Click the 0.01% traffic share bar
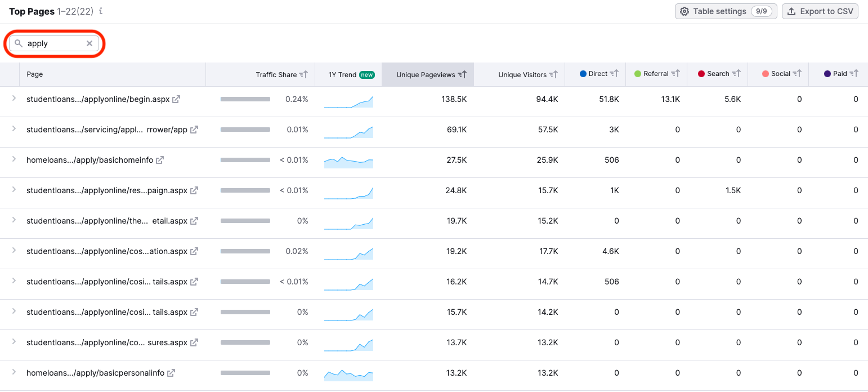The height and width of the screenshot is (392, 868). tap(245, 130)
